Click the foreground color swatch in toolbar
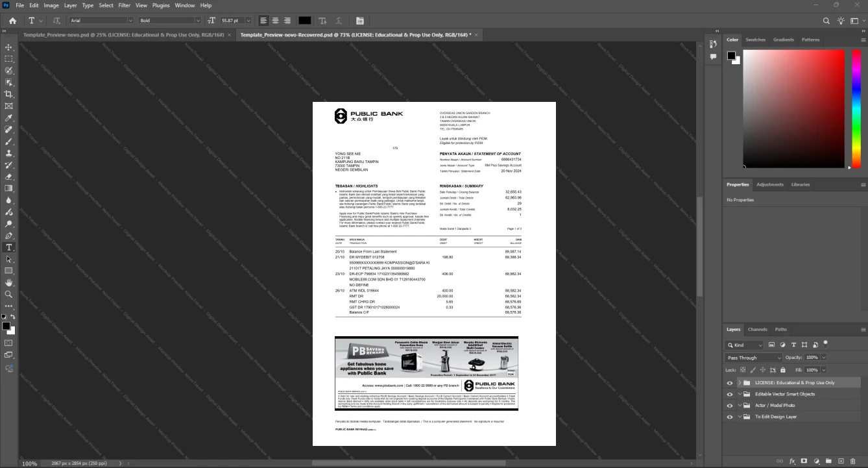The width and height of the screenshot is (868, 468). click(x=6, y=326)
